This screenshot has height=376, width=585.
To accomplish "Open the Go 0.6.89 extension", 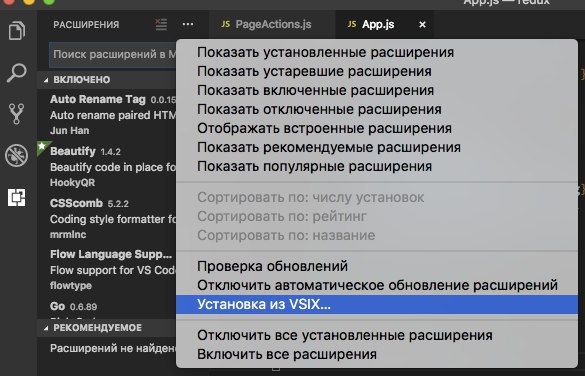I will 107,307.
